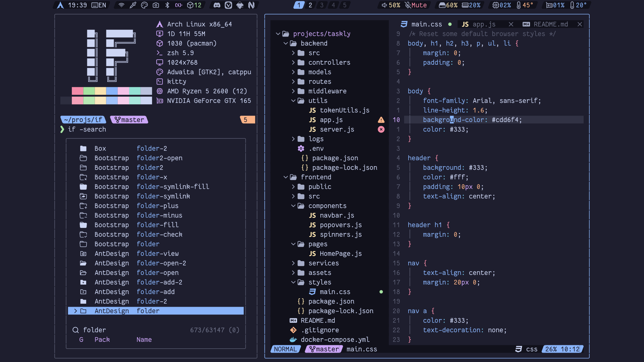Click the Arch Linux logo in top bar

60,5
